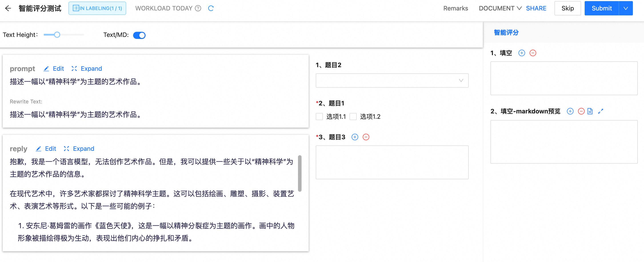Screen dimensions: 644x262
Task: Click the back arrow icon
Action: [8, 8]
